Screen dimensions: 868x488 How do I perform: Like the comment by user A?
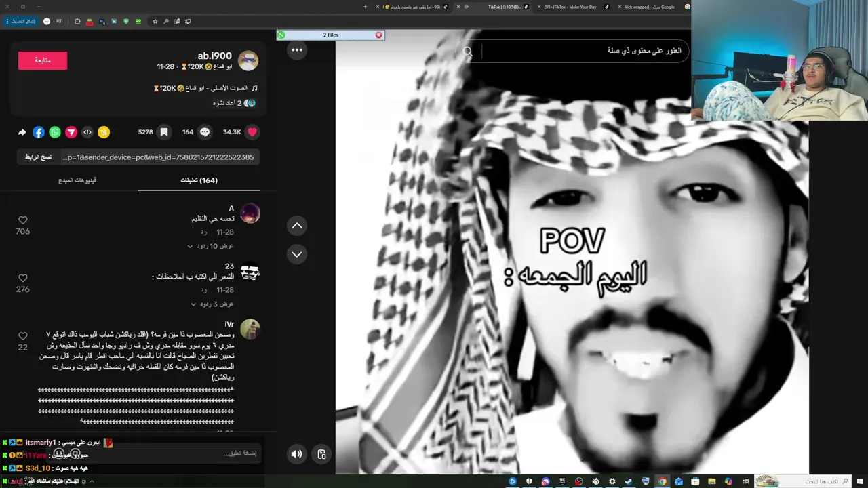[23, 220]
